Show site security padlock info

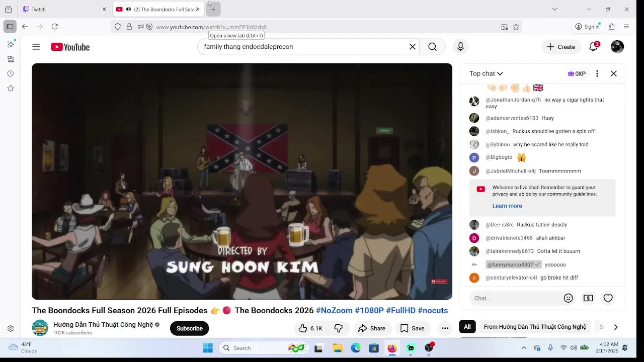[x=129, y=27]
